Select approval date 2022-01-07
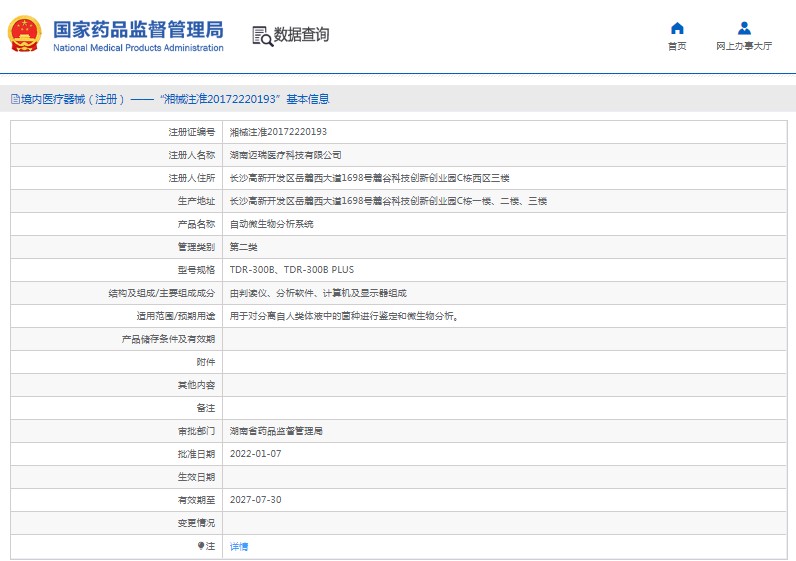 (x=255, y=454)
